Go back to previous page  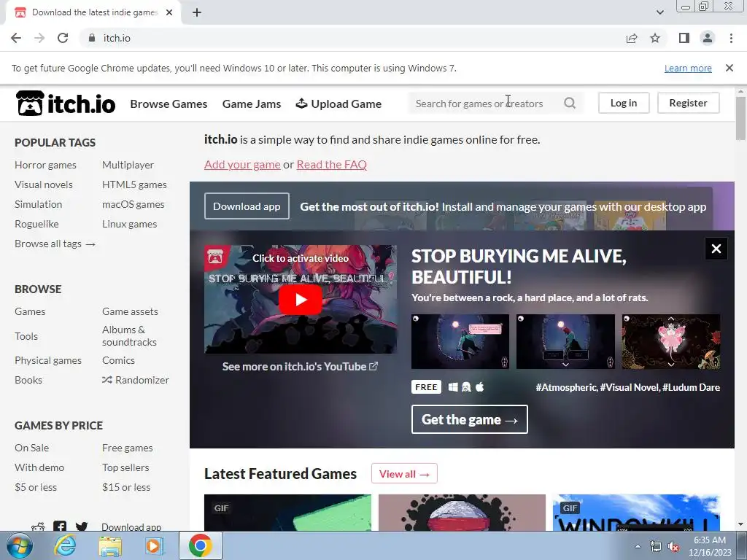click(x=16, y=38)
